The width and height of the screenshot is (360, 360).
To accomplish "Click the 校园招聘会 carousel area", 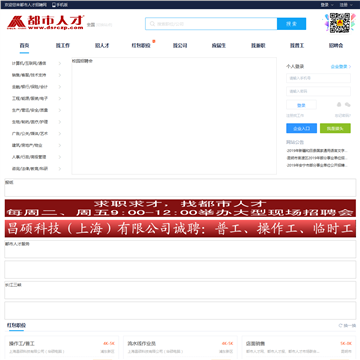I will [x=174, y=116].
